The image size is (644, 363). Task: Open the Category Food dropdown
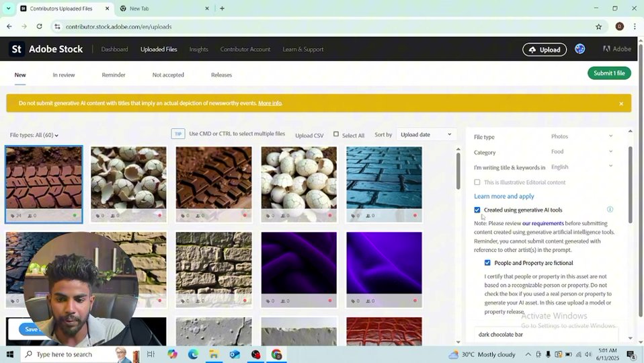(x=581, y=151)
